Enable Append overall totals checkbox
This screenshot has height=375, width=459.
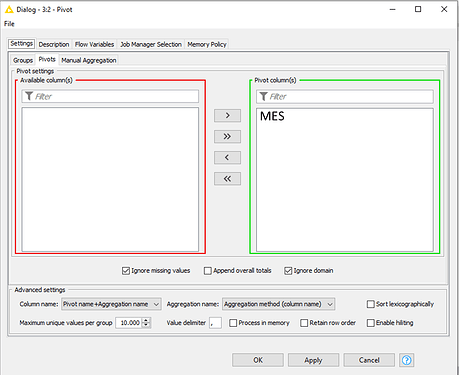[208, 271]
